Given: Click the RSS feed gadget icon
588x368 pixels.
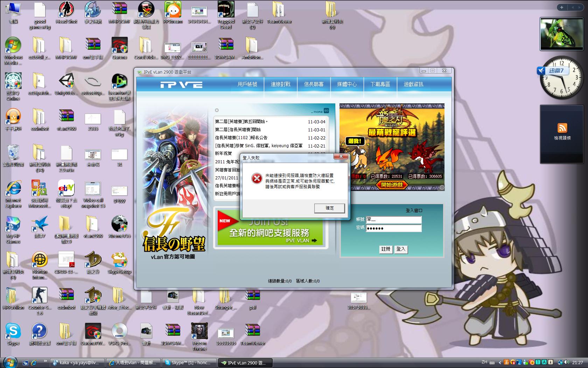Looking at the screenshot, I should (562, 128).
